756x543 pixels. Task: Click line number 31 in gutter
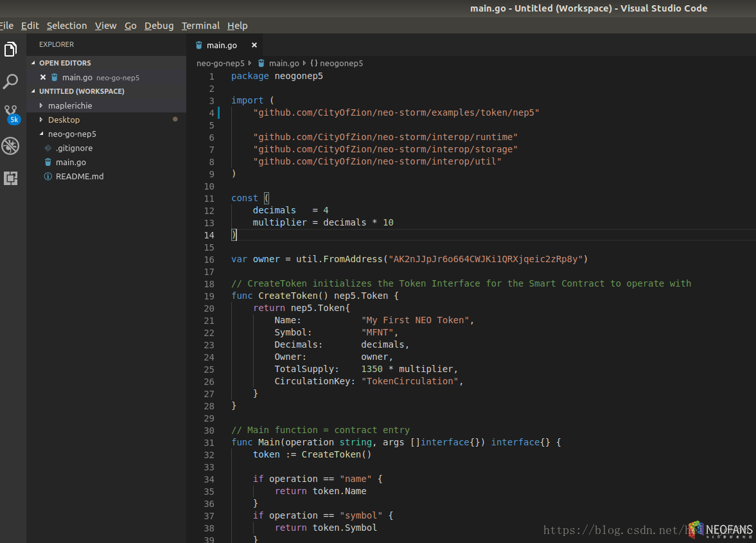click(209, 443)
